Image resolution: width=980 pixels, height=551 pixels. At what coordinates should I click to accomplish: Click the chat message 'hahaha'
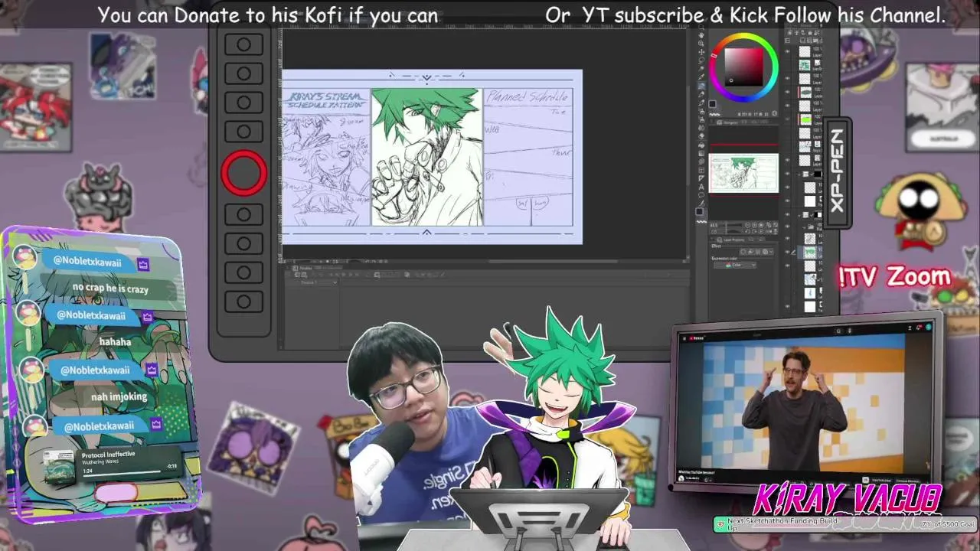(115, 341)
